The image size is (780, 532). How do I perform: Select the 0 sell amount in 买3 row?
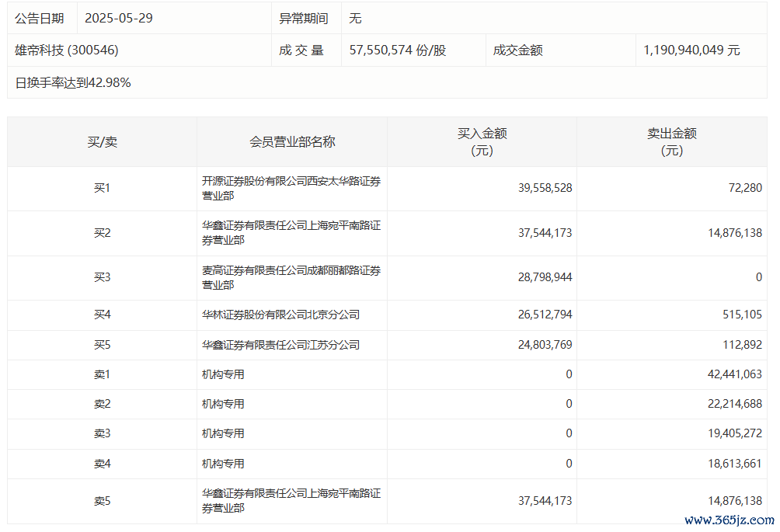758,277
